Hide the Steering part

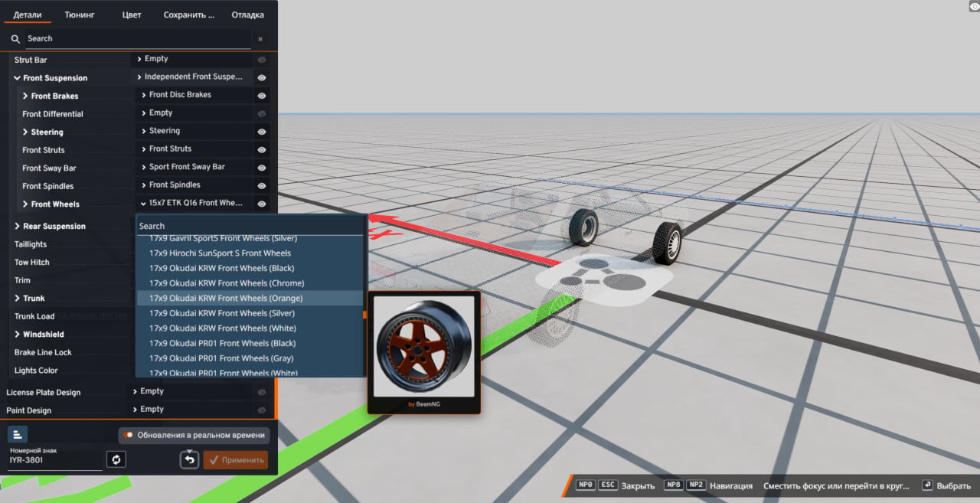pos(262,132)
